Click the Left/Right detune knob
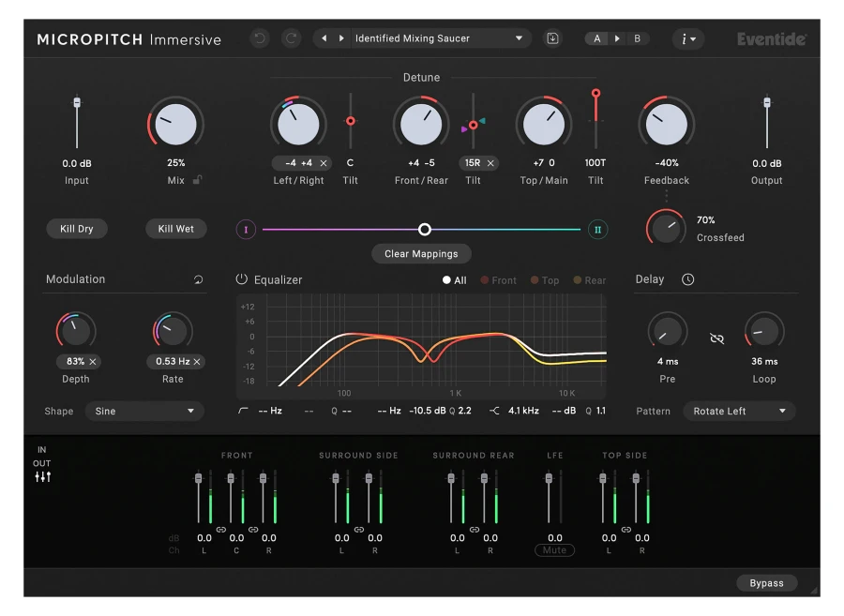 298,125
